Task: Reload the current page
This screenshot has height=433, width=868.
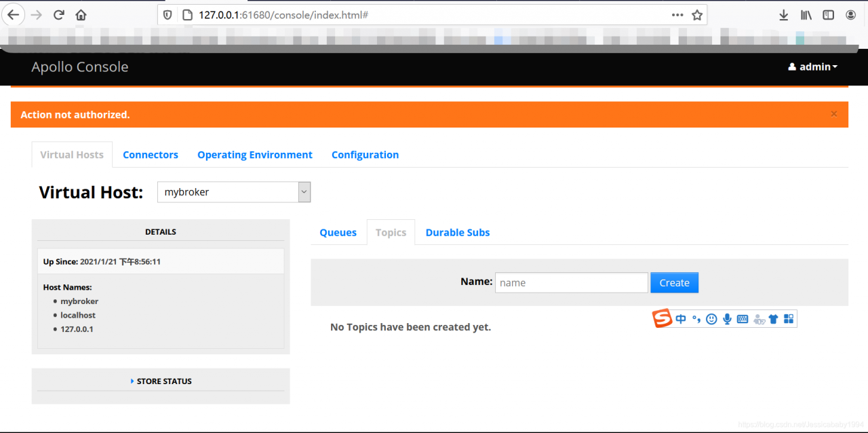Action: point(59,15)
